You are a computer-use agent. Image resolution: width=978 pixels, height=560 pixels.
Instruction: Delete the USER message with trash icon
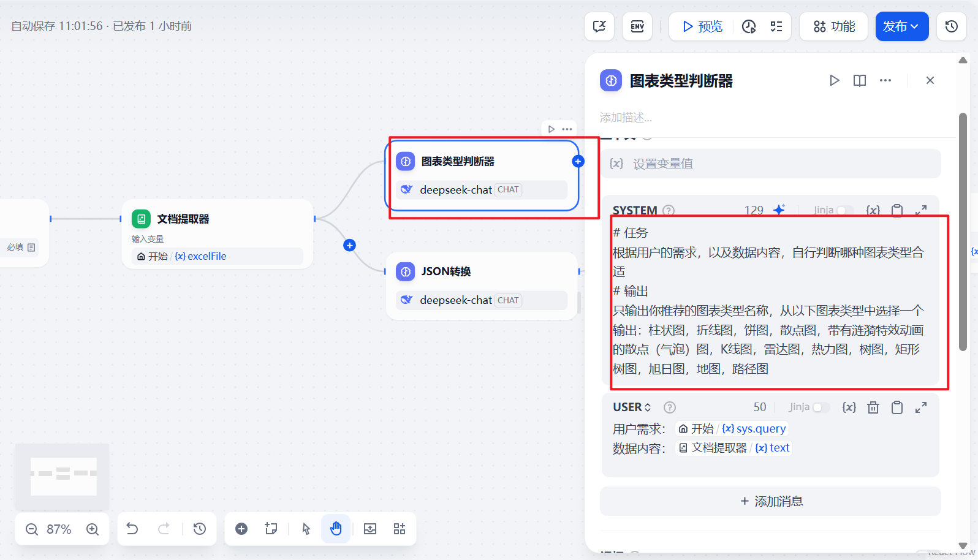tap(873, 407)
